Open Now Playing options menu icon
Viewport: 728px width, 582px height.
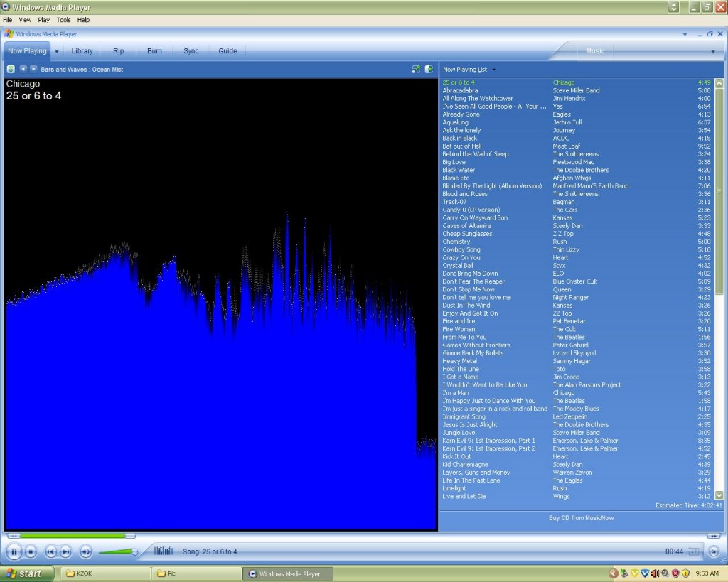tap(11, 69)
